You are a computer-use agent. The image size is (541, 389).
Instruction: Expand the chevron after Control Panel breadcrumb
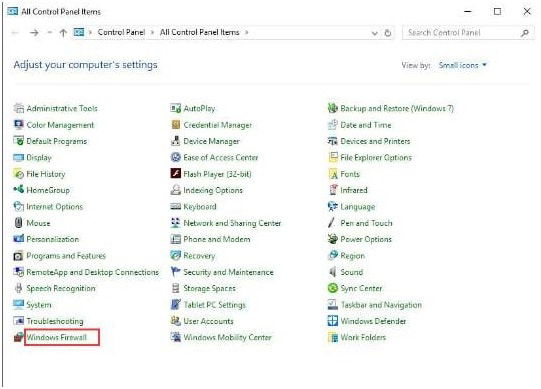[152, 32]
